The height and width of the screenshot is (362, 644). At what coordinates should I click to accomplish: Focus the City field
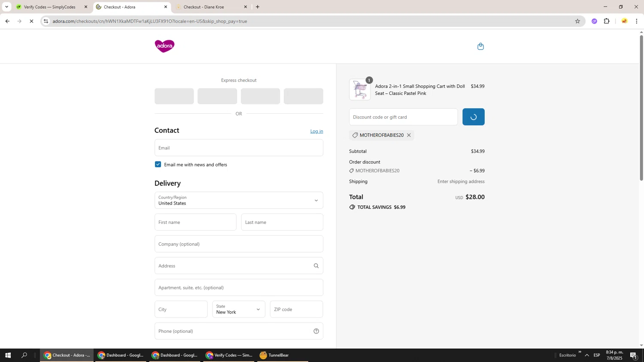181,309
